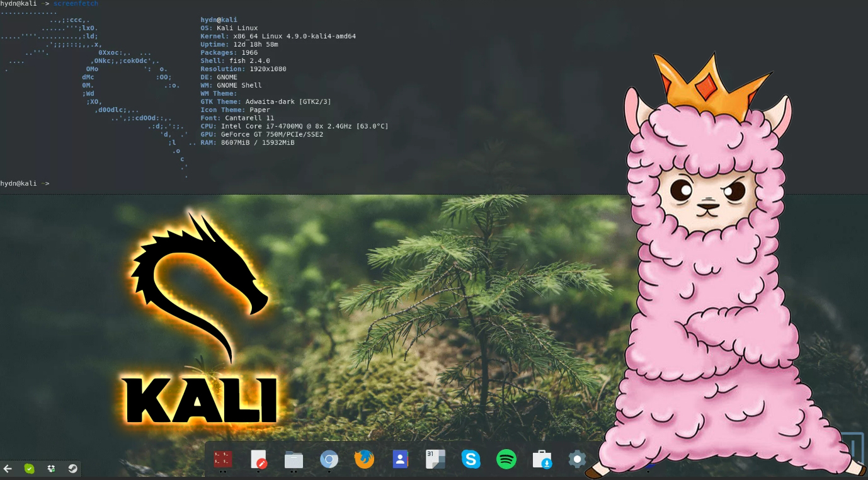Open the Contacts app in the dock

(400, 459)
